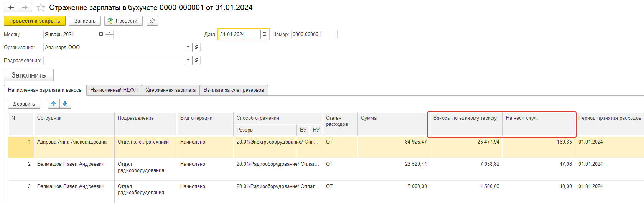Add document to favorites with star
Image resolution: width=644 pixels, height=203 pixels.
pyautogui.click(x=41, y=8)
